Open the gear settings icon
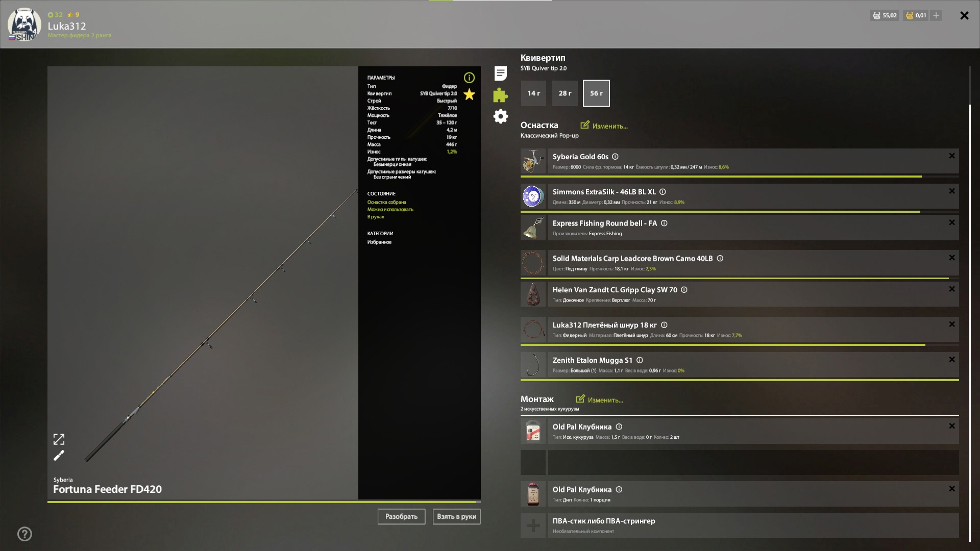This screenshot has height=551, width=980. click(501, 116)
